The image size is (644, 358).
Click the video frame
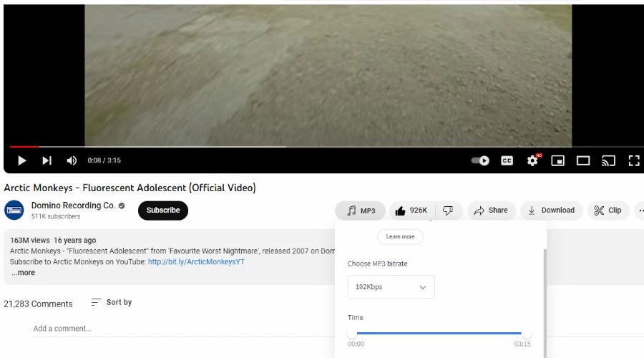[x=328, y=74]
